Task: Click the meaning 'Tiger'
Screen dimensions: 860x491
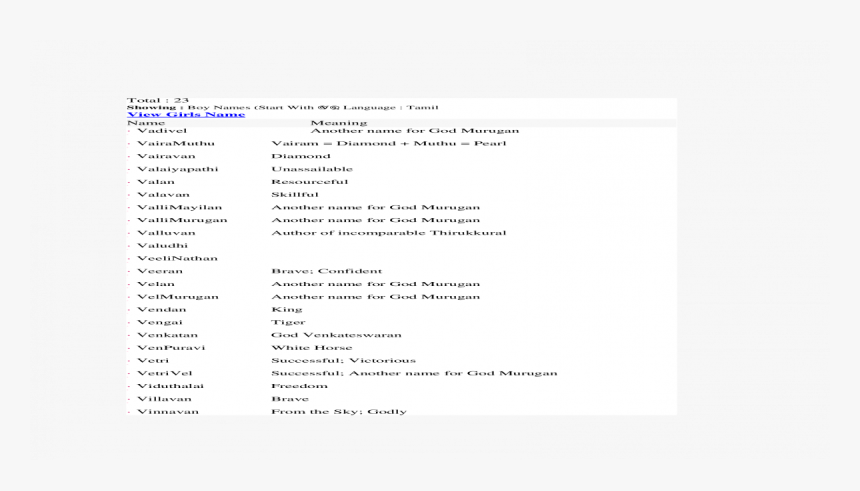Action: (x=288, y=322)
